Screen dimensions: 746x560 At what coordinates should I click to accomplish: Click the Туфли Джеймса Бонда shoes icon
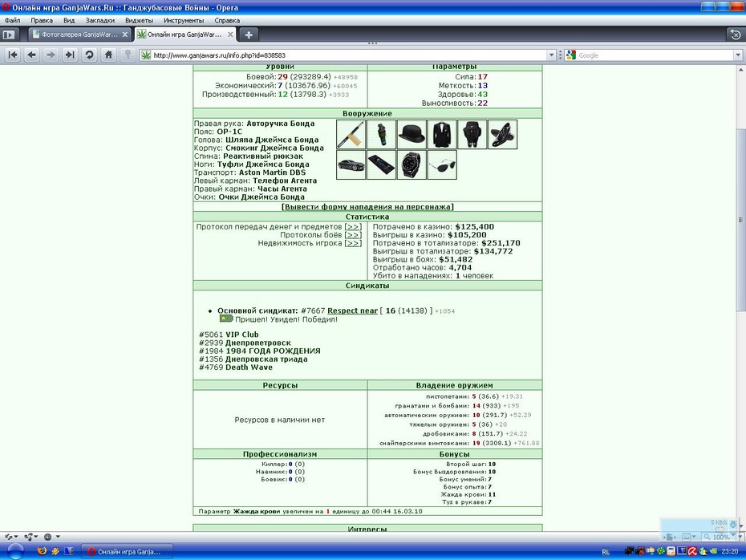pos(502,135)
